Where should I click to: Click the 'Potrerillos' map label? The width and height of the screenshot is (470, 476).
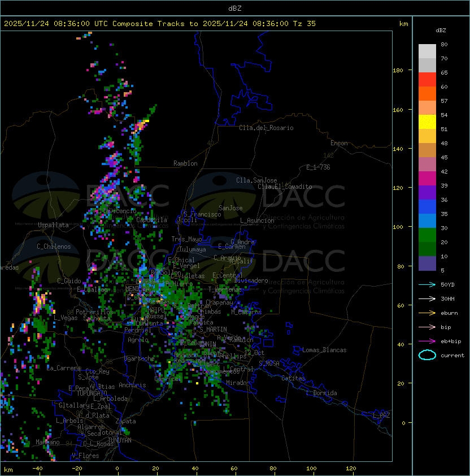(x=94, y=312)
